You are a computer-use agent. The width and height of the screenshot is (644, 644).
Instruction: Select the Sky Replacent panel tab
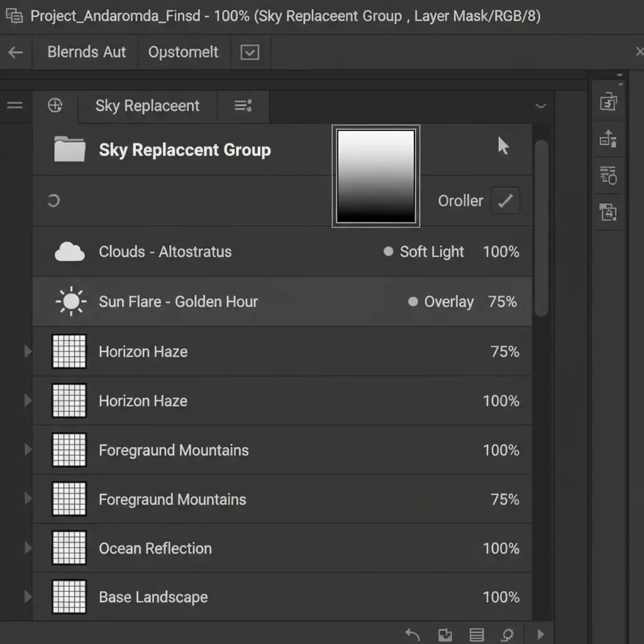click(x=147, y=106)
